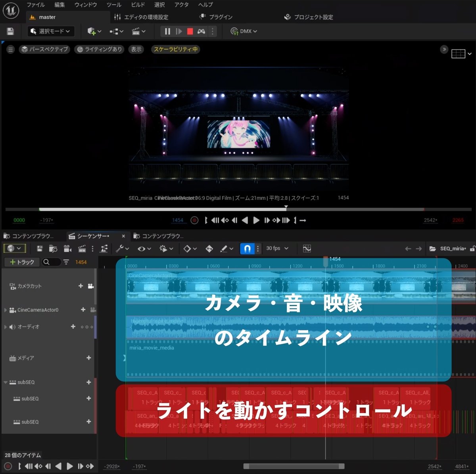Switch to the プロジェクト設定 tab

click(309, 17)
